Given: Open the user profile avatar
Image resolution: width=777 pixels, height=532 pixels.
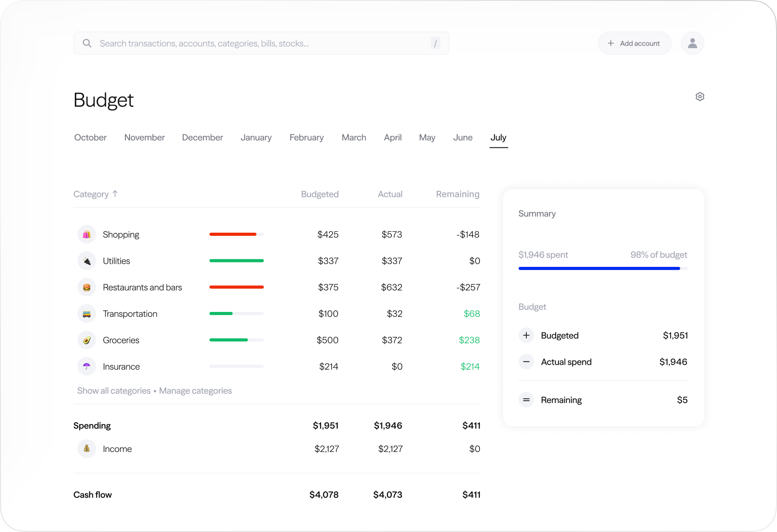Looking at the screenshot, I should (692, 43).
